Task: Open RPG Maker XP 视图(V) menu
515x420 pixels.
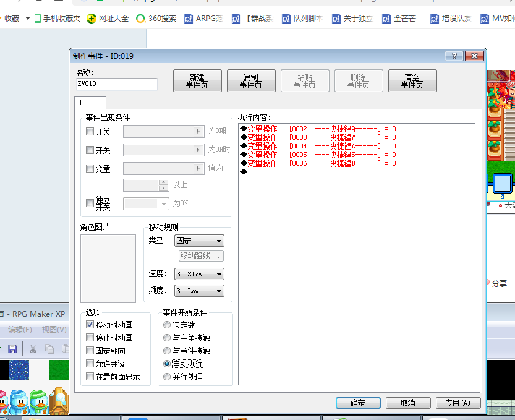Action: [54, 330]
